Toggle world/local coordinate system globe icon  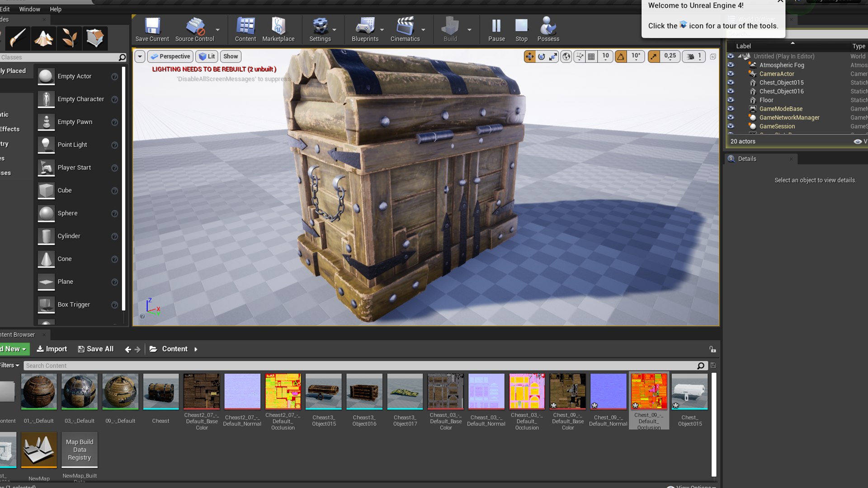[x=566, y=56]
